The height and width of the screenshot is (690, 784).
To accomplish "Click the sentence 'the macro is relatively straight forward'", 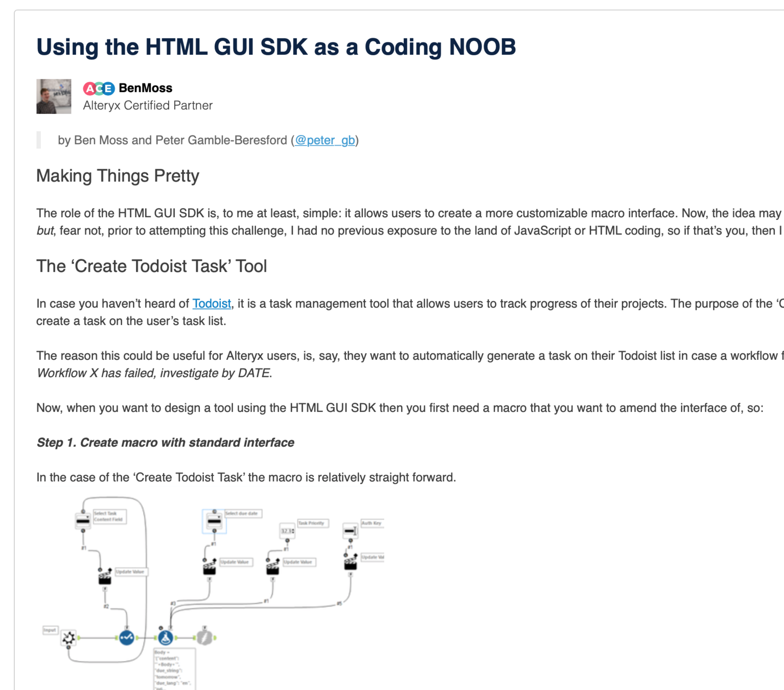I will point(352,477).
